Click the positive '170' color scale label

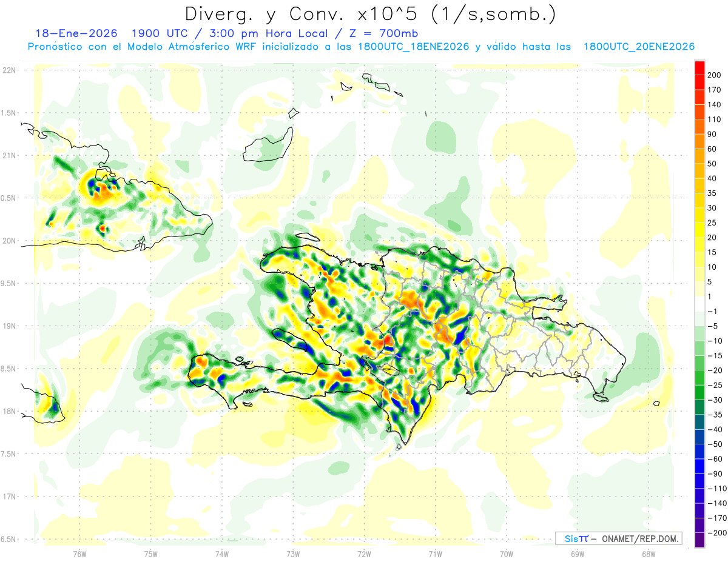[x=715, y=90]
